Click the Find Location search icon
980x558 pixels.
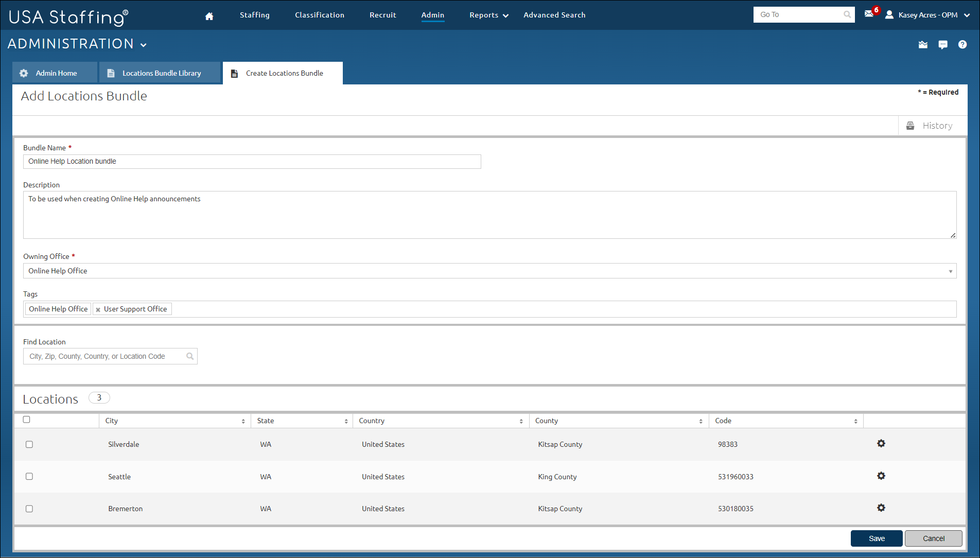click(190, 356)
